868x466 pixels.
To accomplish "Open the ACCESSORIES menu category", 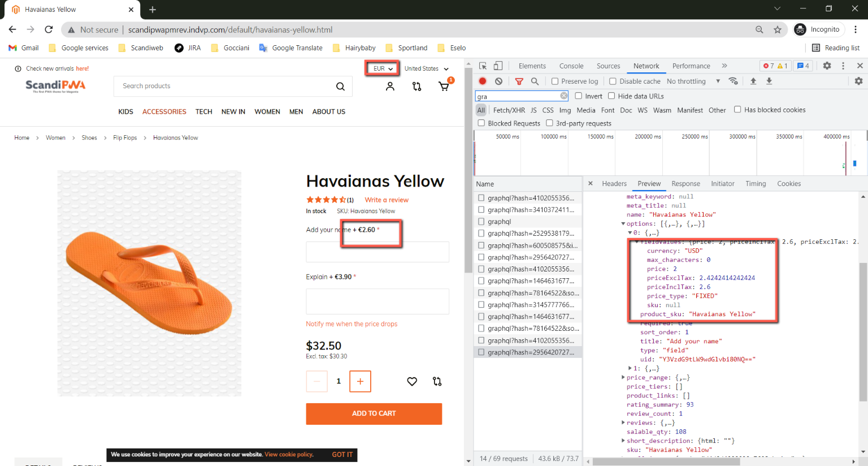I will click(164, 112).
